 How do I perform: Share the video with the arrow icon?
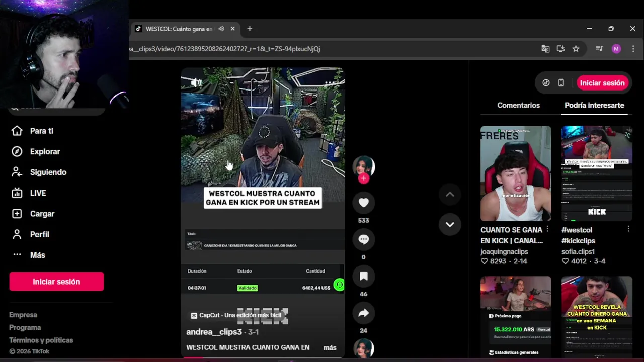(364, 313)
